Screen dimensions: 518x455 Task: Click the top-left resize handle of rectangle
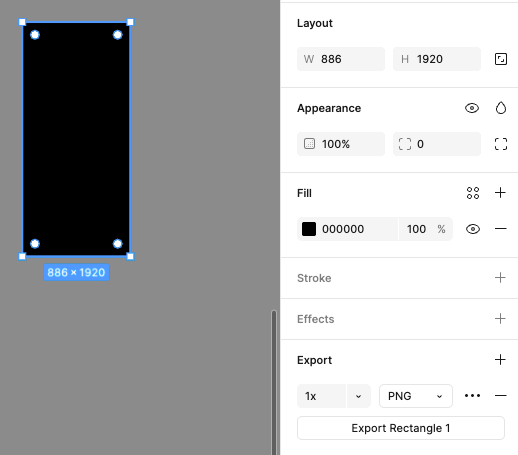[x=22, y=22]
